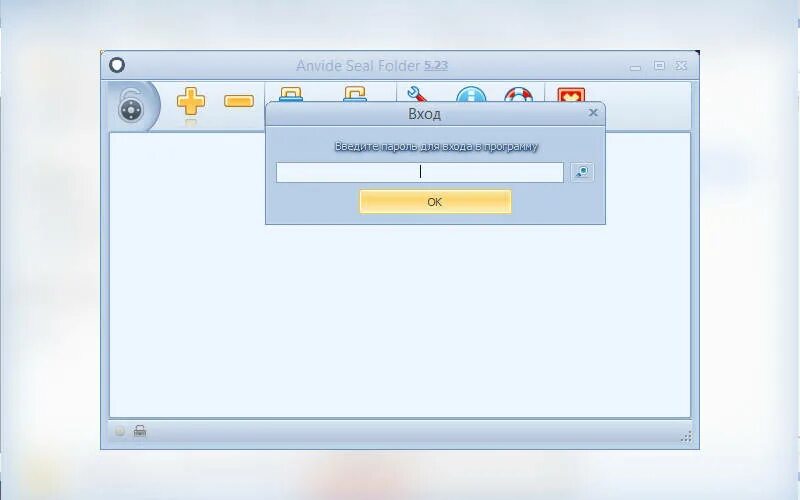Click the OK button in the login dialog

(x=435, y=202)
